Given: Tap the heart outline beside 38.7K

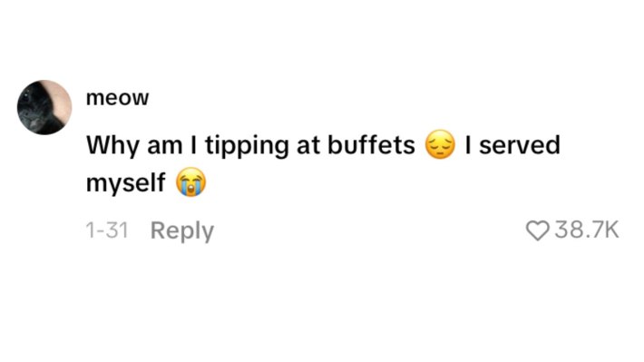Looking at the screenshot, I should click(x=537, y=230).
